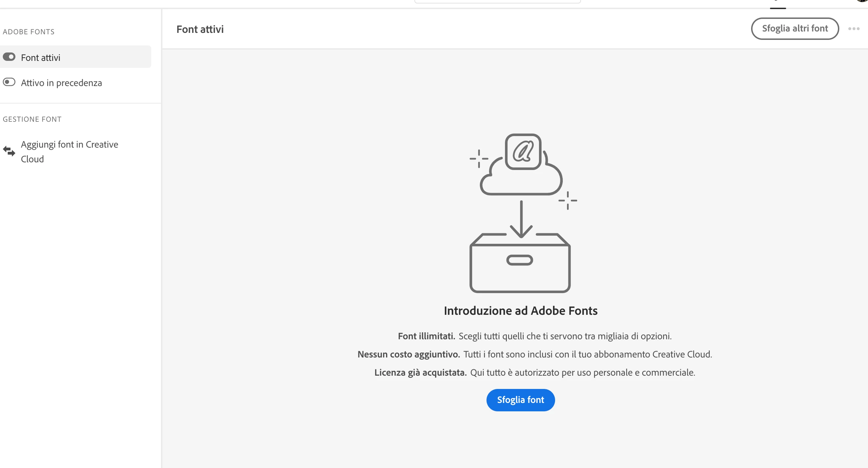Select the Font attivi sidebar item
Viewport: 868px width, 468px height.
coord(41,57)
